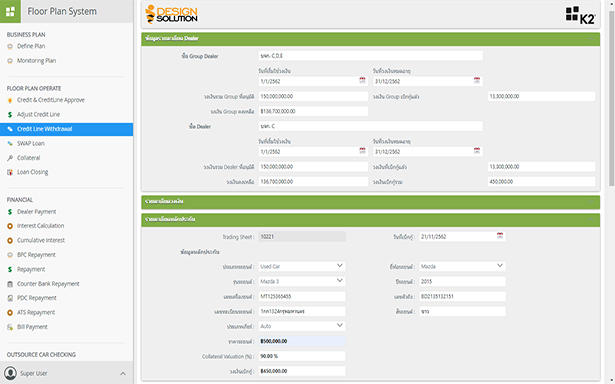
Task: Click the Dealer Payment dollar icon
Action: coord(10,212)
